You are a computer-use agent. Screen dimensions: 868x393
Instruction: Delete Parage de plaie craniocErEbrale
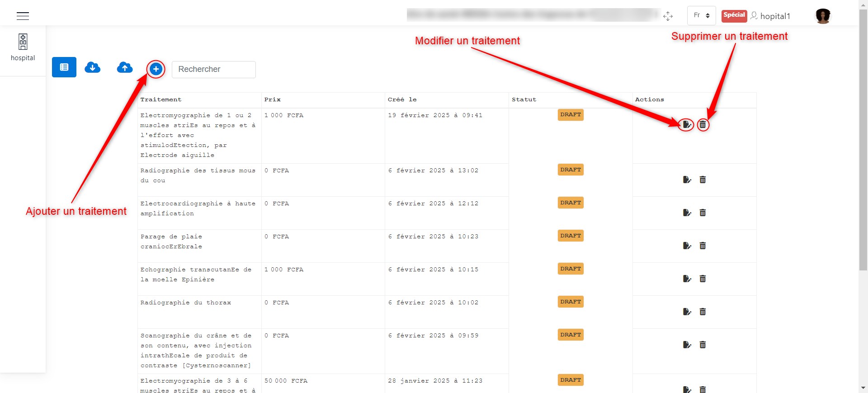point(703,246)
